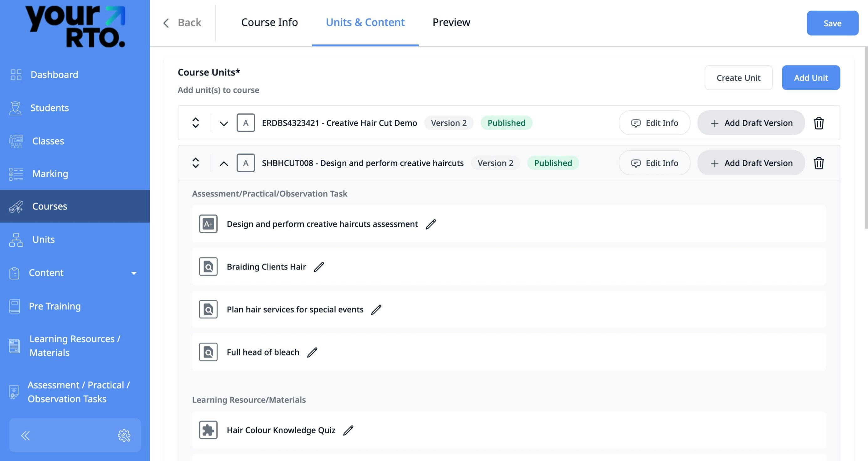This screenshot has width=868, height=461.
Task: Open the Preview tab
Action: click(x=451, y=22)
